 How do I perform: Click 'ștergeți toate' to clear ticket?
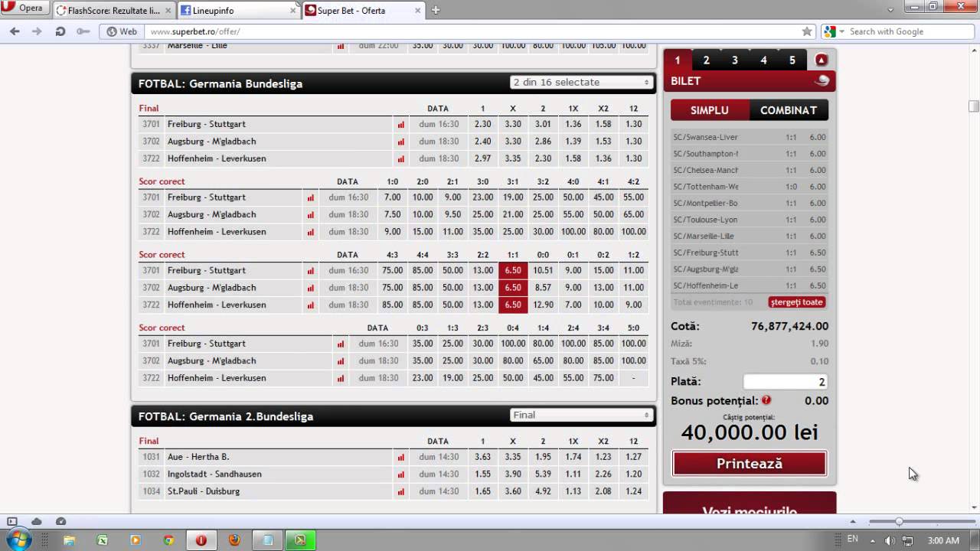796,302
